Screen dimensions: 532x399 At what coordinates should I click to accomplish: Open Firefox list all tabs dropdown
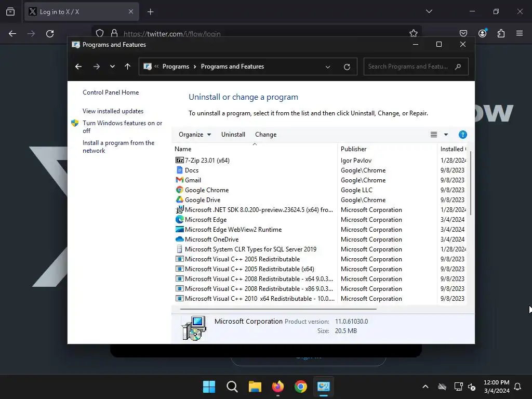pyautogui.click(x=429, y=11)
